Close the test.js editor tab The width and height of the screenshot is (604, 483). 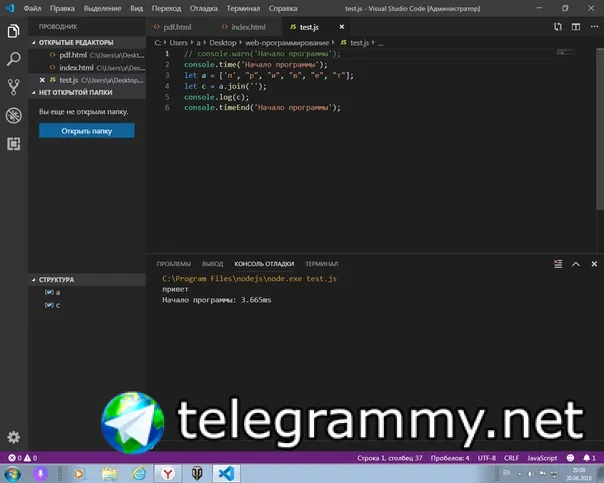tap(342, 27)
